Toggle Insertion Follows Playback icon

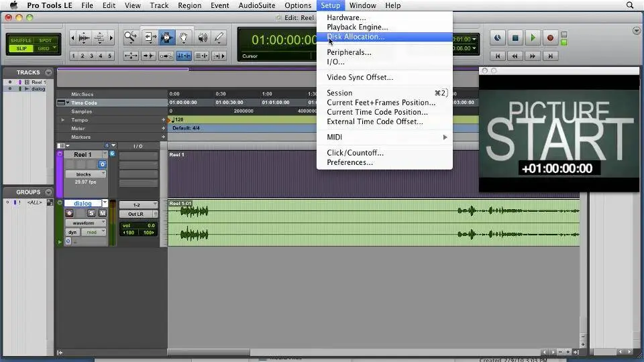coord(219,56)
